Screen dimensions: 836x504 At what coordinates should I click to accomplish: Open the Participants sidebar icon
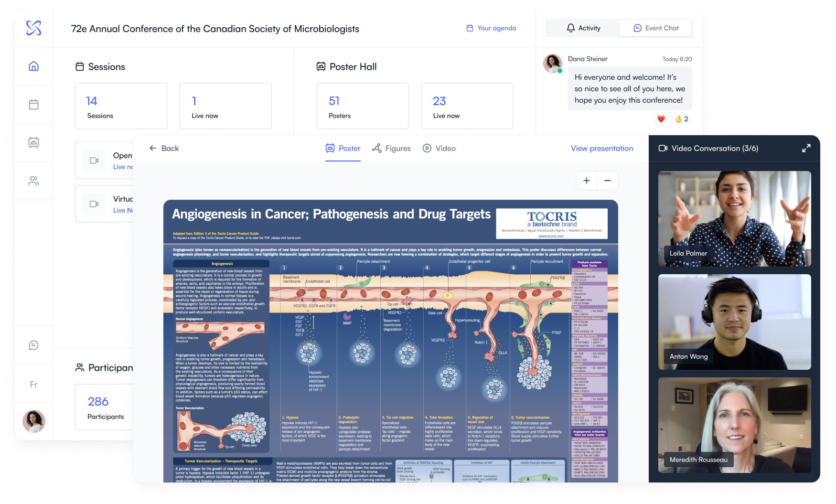(x=33, y=181)
